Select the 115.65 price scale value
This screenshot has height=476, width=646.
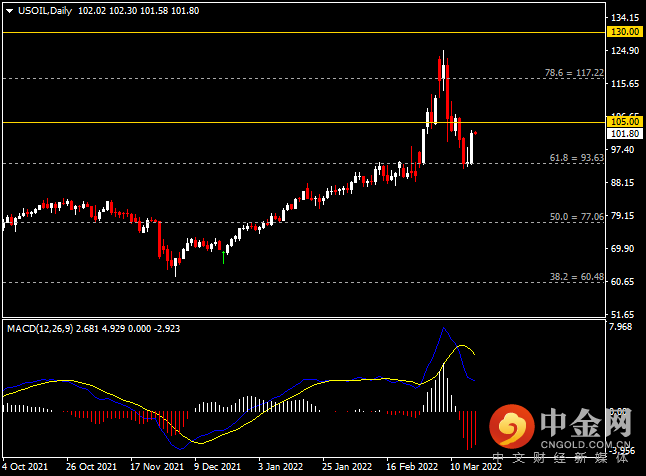coord(625,84)
